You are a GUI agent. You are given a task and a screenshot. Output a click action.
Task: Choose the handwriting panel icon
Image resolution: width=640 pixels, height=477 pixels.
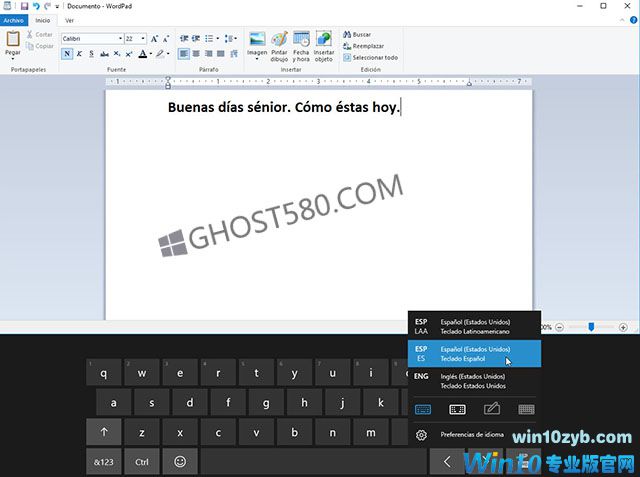[492, 409]
